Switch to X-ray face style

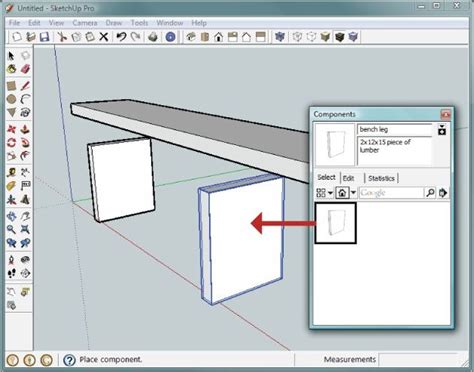(x=280, y=36)
